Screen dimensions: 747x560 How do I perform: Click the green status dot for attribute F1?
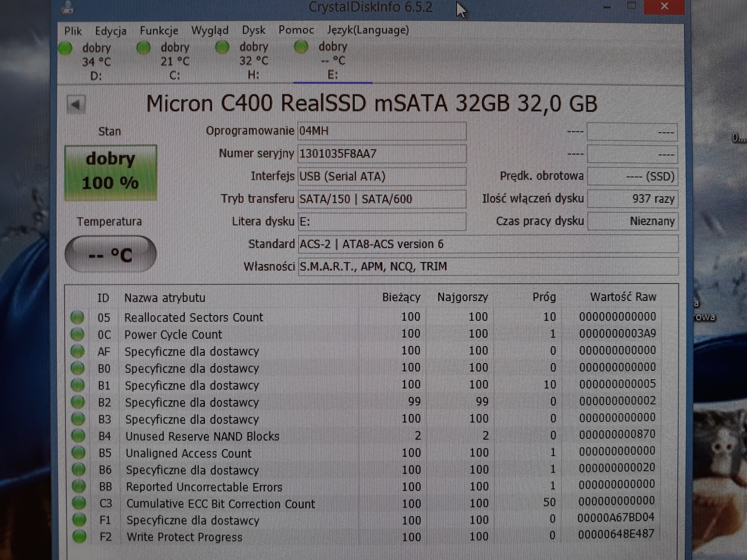79,520
